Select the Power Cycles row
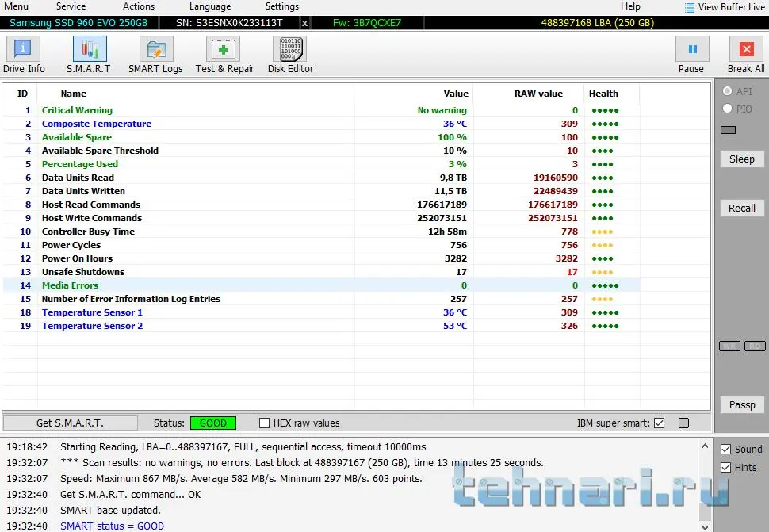 point(322,245)
